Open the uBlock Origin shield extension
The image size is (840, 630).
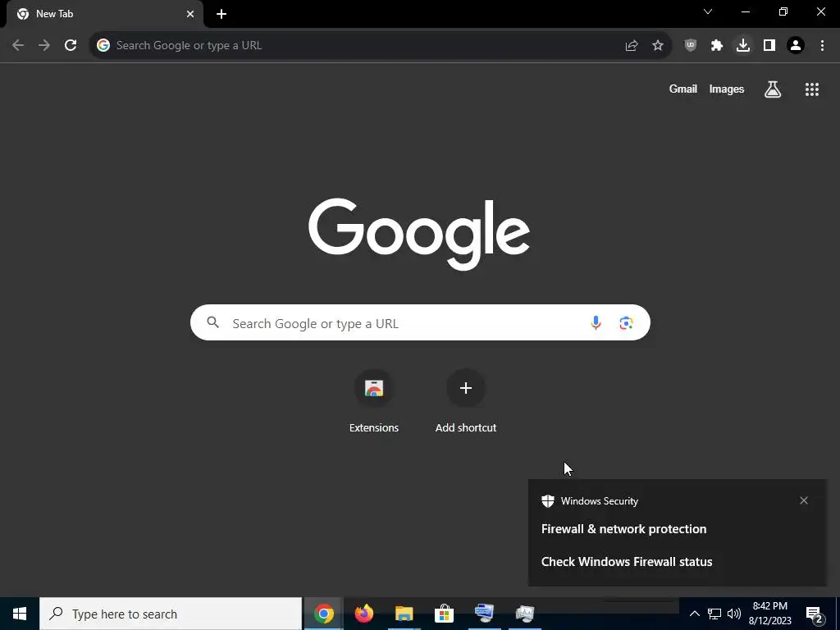pyautogui.click(x=691, y=46)
